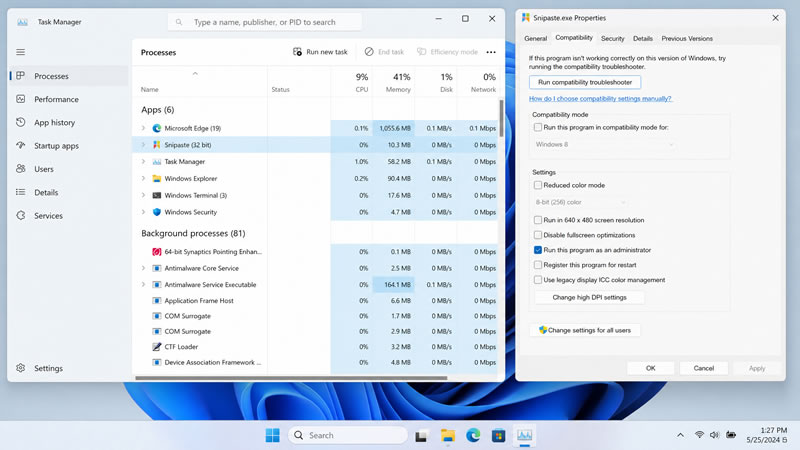Image resolution: width=800 pixels, height=450 pixels.
Task: Expand Antimalware Service Executable entry
Action: point(143,285)
